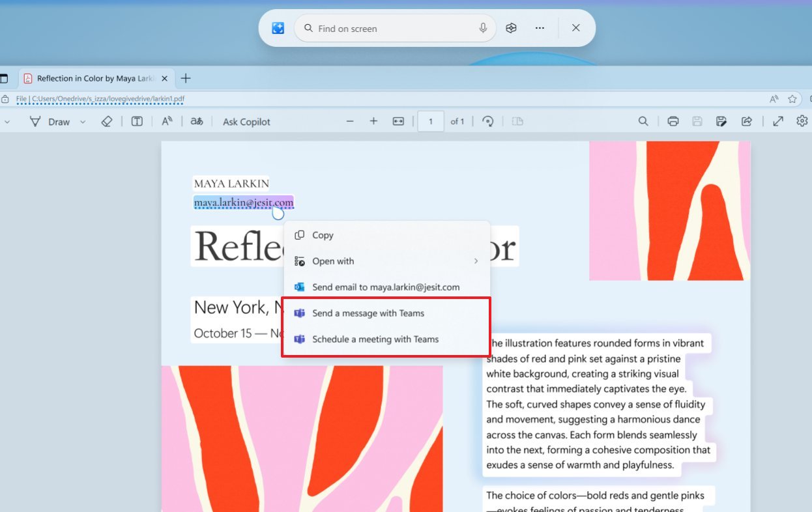Select Copy from the context menu
Image resolution: width=812 pixels, height=512 pixels.
[x=387, y=235]
